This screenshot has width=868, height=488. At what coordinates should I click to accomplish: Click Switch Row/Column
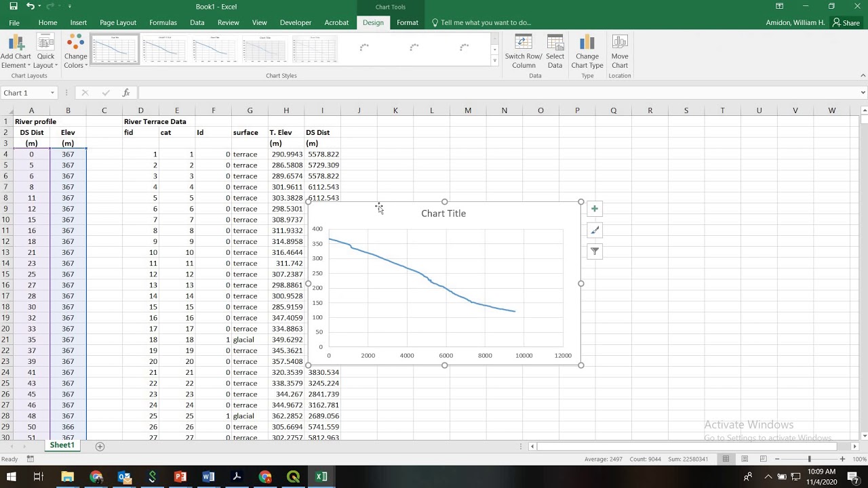click(x=524, y=52)
